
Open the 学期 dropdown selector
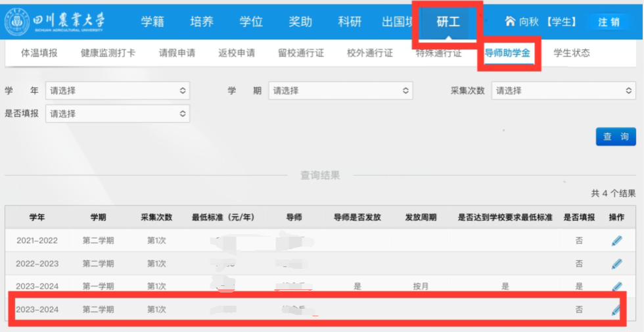pos(340,91)
